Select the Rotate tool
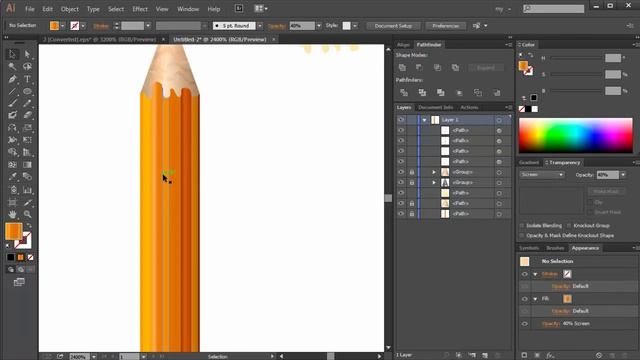The height and width of the screenshot is (360, 640). click(12, 128)
